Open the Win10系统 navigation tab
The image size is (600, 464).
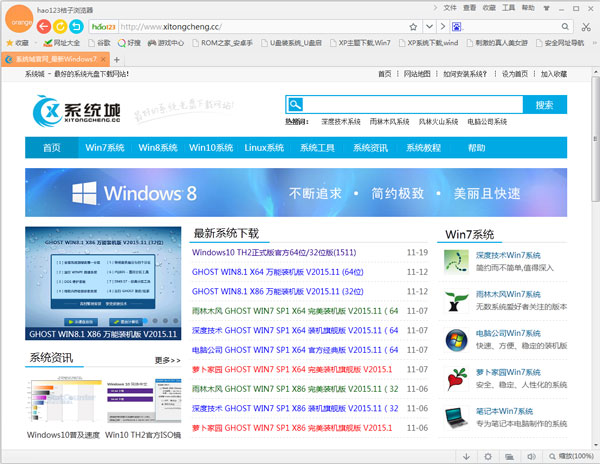point(211,148)
